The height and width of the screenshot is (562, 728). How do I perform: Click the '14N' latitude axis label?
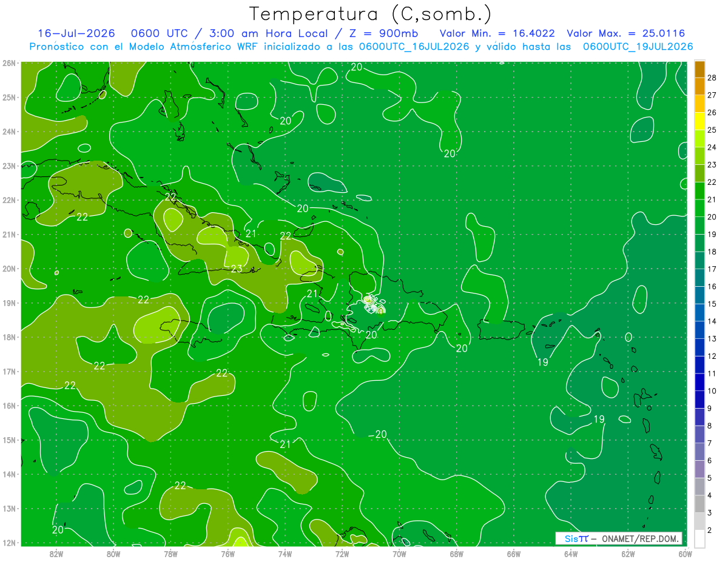(8, 474)
